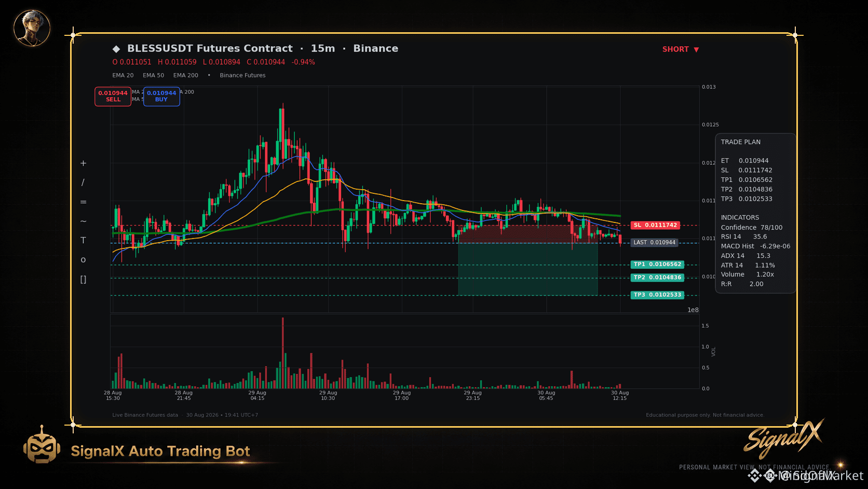
Task: Select the T text tool
Action: pos(83,240)
